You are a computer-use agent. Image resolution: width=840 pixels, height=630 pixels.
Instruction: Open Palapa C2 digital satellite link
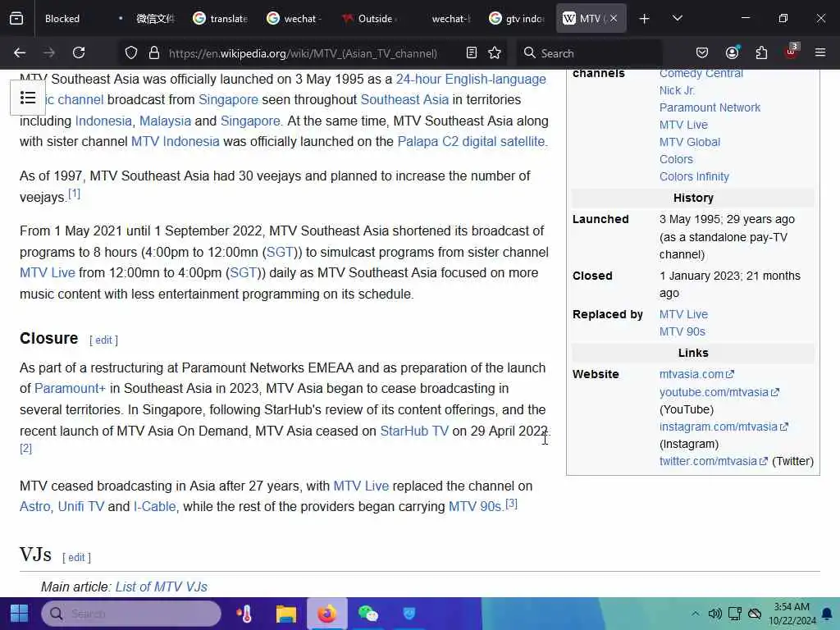point(472,141)
